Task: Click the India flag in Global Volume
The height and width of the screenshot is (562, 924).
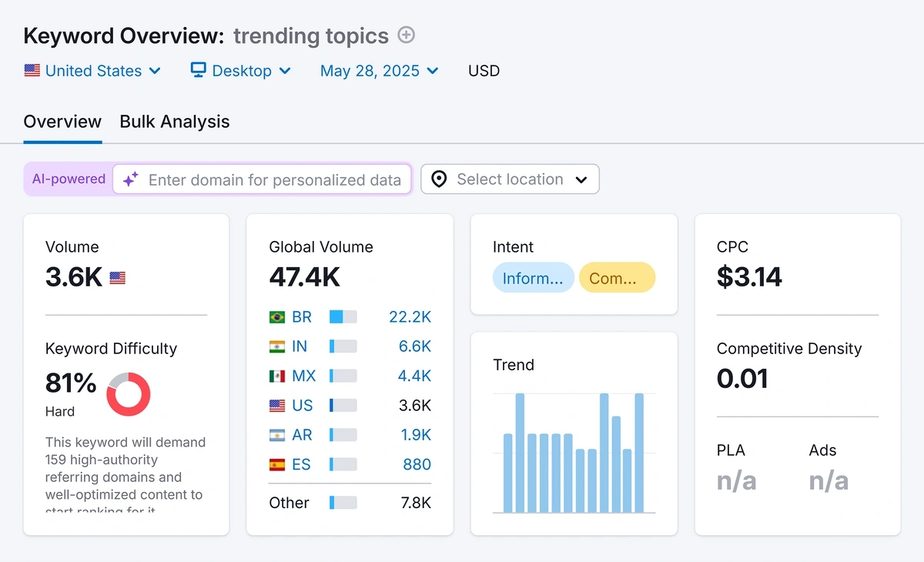Action: pos(277,346)
